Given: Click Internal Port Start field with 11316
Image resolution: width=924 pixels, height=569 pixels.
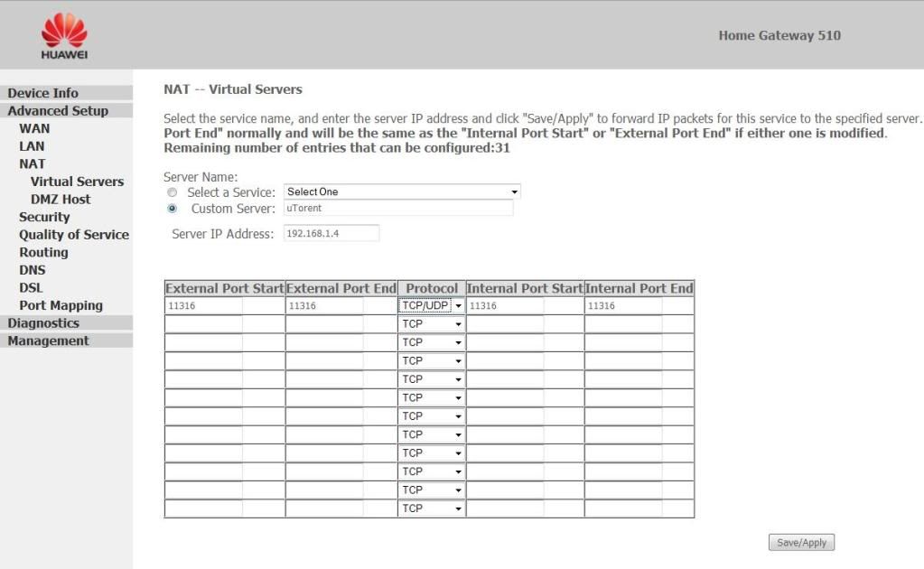Looking at the screenshot, I should coord(506,305).
